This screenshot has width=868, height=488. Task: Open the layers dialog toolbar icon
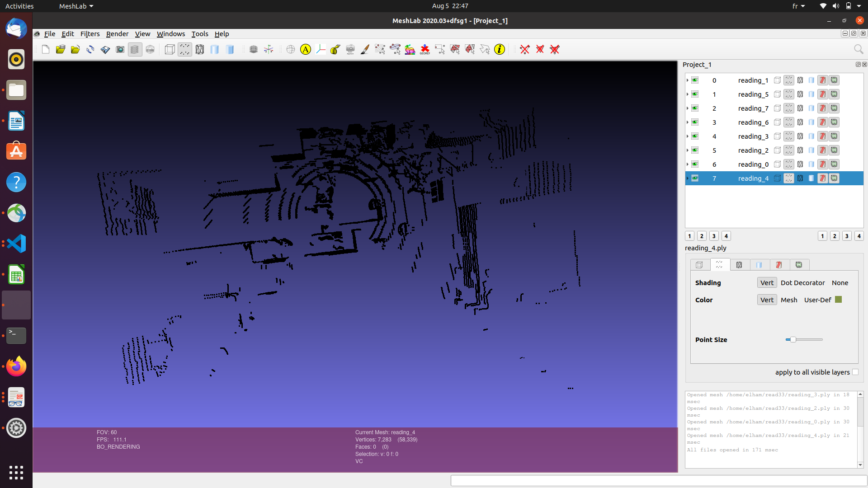coord(134,49)
